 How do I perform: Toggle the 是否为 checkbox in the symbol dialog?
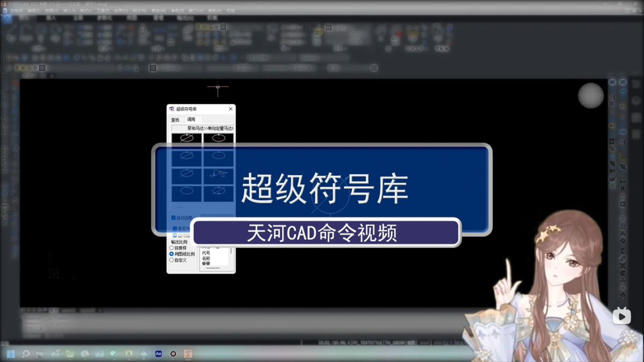coord(175,228)
